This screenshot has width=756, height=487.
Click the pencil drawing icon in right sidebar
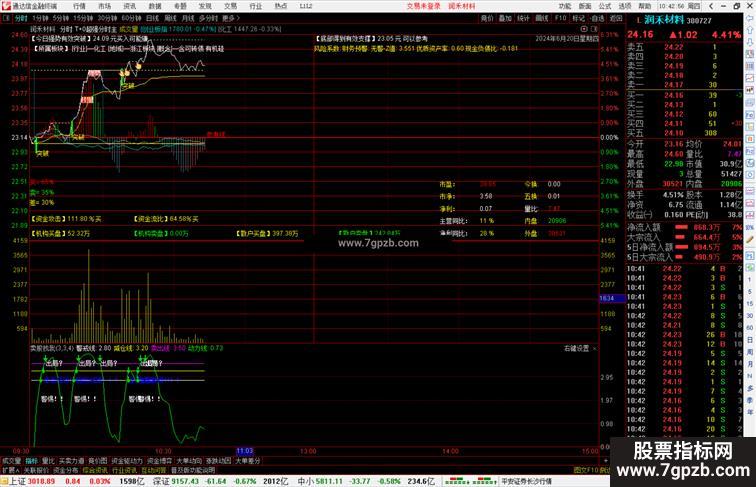(x=750, y=239)
